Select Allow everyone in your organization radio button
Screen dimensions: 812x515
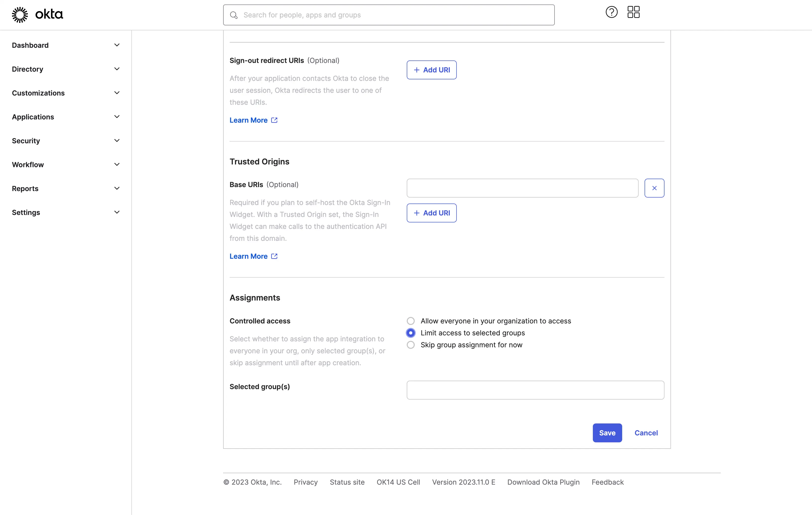(411, 321)
